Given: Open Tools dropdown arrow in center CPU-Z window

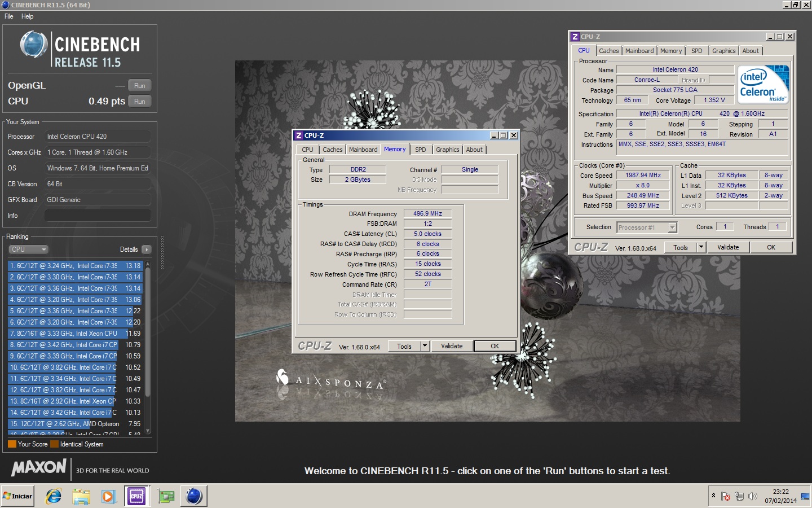Looking at the screenshot, I should point(425,347).
